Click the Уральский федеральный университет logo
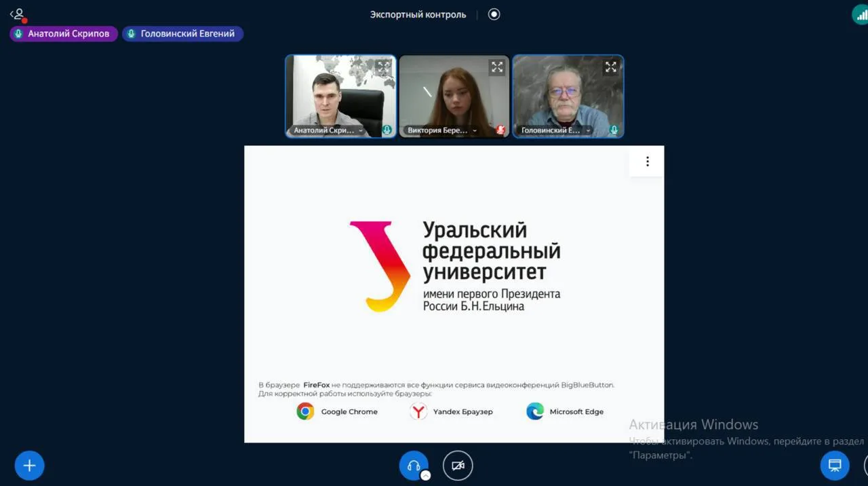Screen dimensions: 868x486 point(454,266)
